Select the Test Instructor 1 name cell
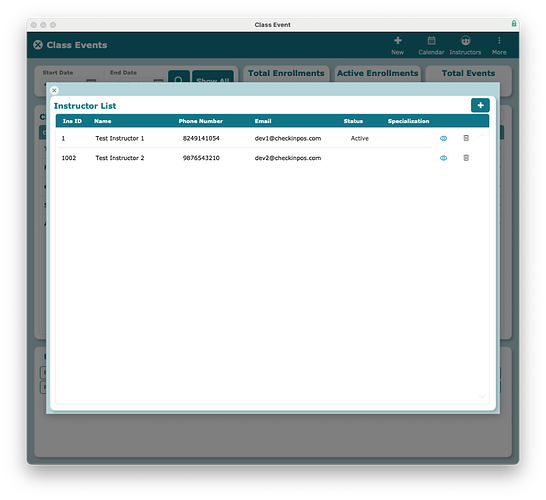This screenshot has height=500, width=546. point(120,138)
